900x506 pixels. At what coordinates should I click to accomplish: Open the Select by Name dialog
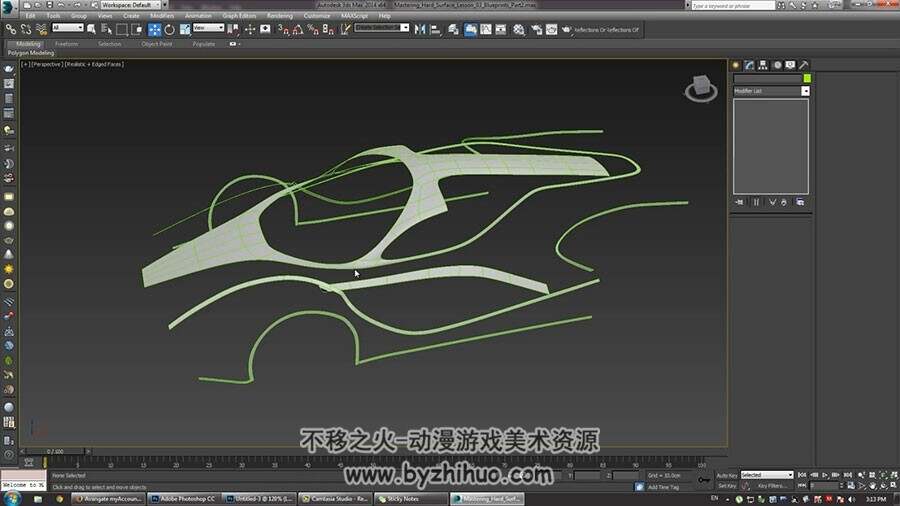tap(106, 29)
